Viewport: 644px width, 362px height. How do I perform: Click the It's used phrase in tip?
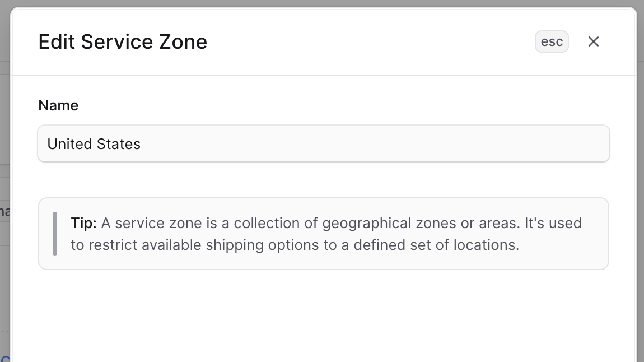tap(553, 223)
